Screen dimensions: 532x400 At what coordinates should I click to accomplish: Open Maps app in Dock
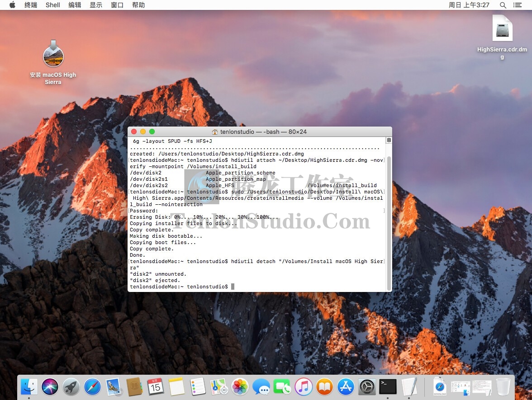(219, 387)
